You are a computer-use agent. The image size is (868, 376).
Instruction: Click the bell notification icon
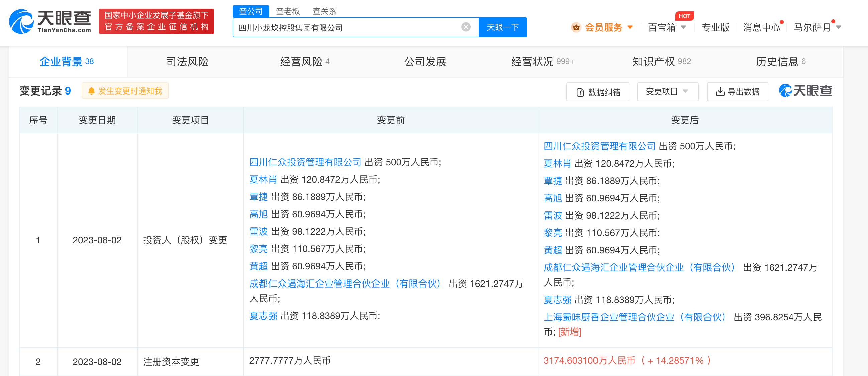pos(91,91)
